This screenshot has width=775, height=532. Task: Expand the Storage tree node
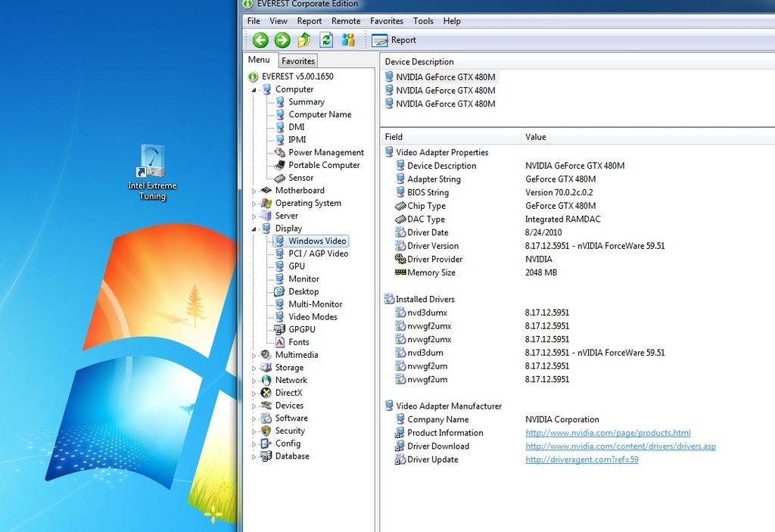[x=254, y=368]
